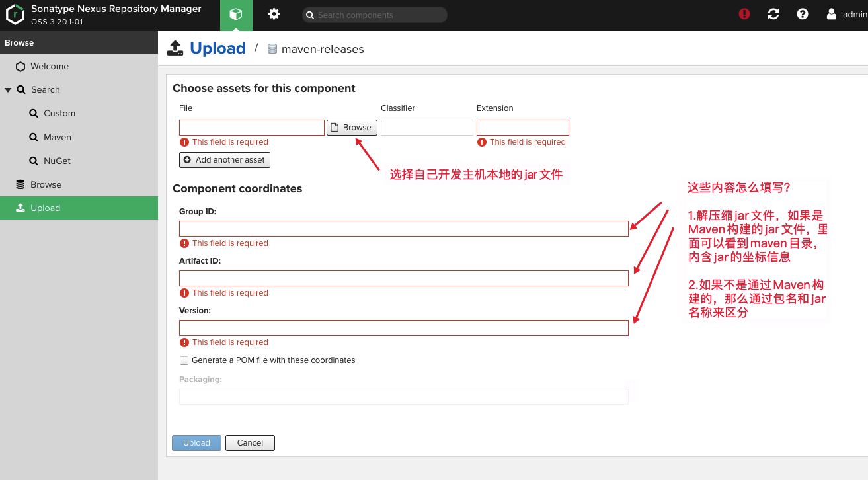The image size is (868, 480).
Task: Click 'Choose assets for this component' heading
Action: pos(264,89)
